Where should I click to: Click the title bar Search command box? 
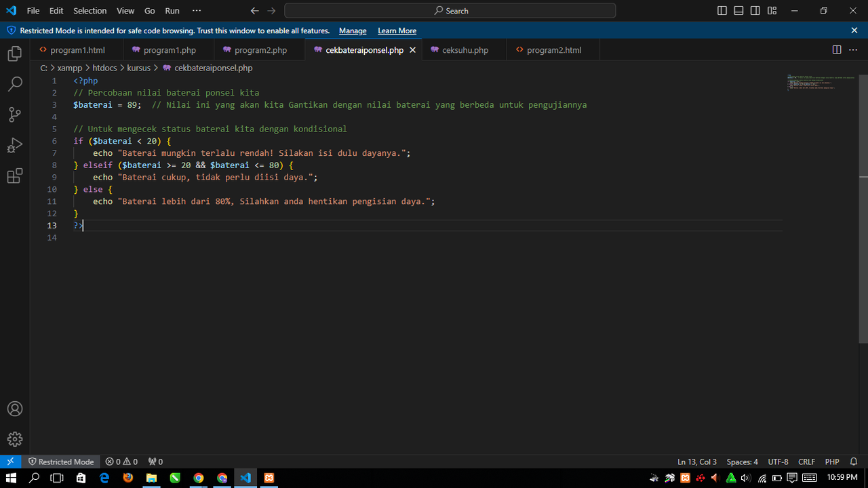click(x=450, y=11)
